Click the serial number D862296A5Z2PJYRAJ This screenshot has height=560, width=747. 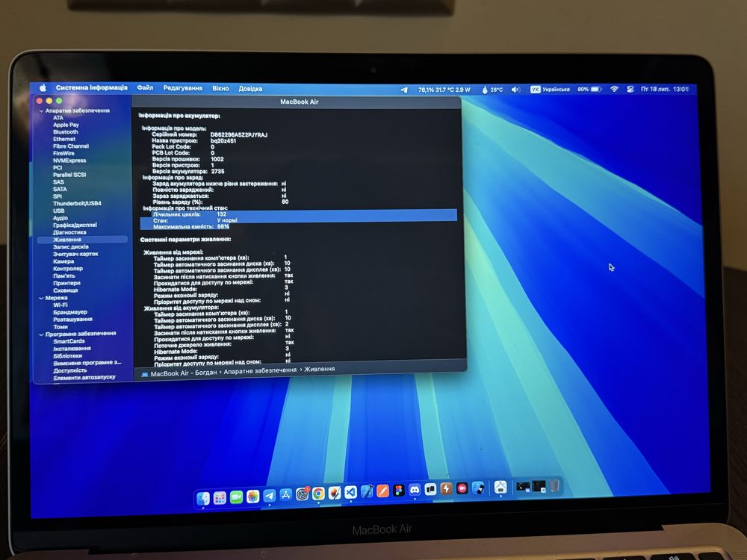(x=239, y=134)
